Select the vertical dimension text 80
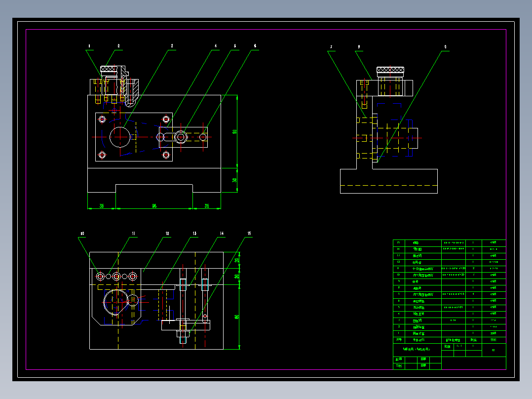Image resolution: width=532 pixels, height=399 pixels. (x=236, y=317)
